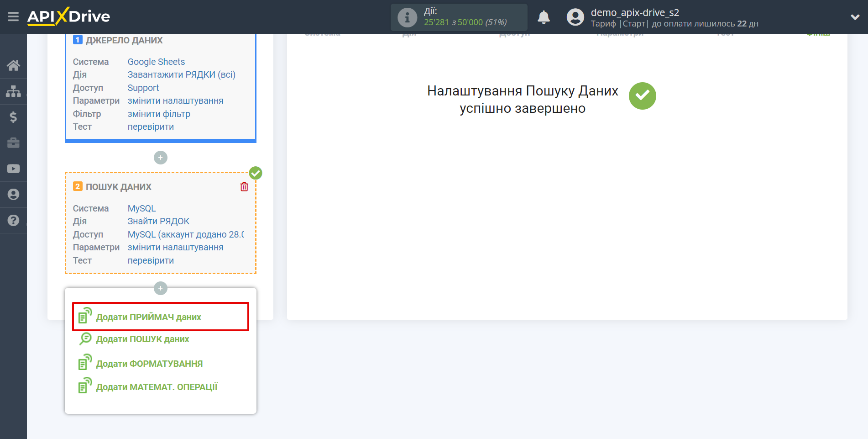The height and width of the screenshot is (439, 868).
Task: Select Додати МАТЕМАТ. ОПЕРАЦІЇ
Action: tap(157, 387)
